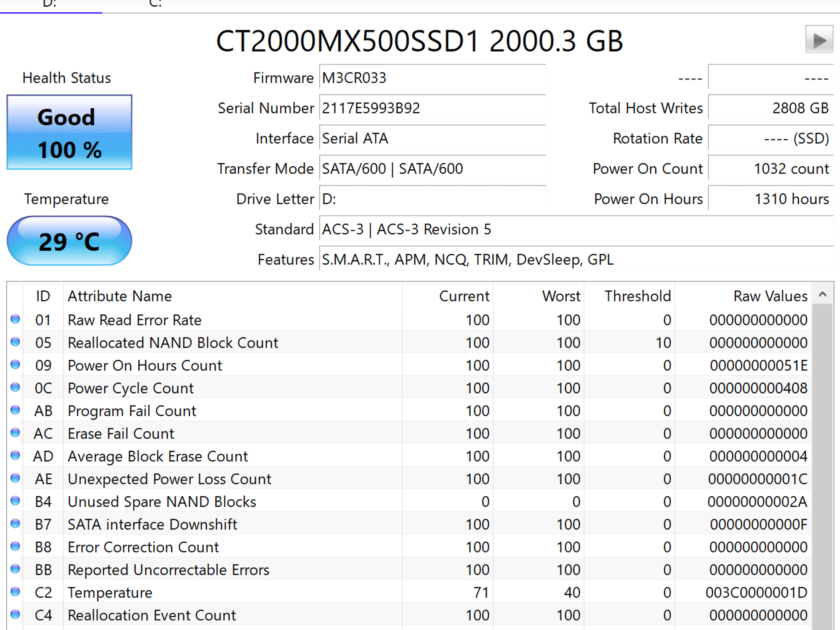Screen dimensions: 840x630
Task: Click status dot for Temperature attribute row
Action: (x=15, y=591)
